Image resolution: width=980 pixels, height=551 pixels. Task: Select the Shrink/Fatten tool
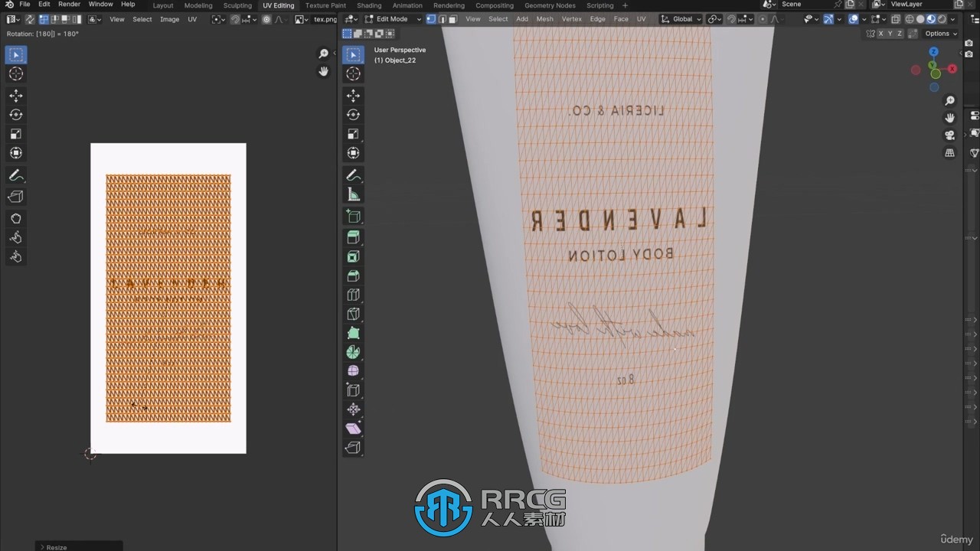click(353, 409)
